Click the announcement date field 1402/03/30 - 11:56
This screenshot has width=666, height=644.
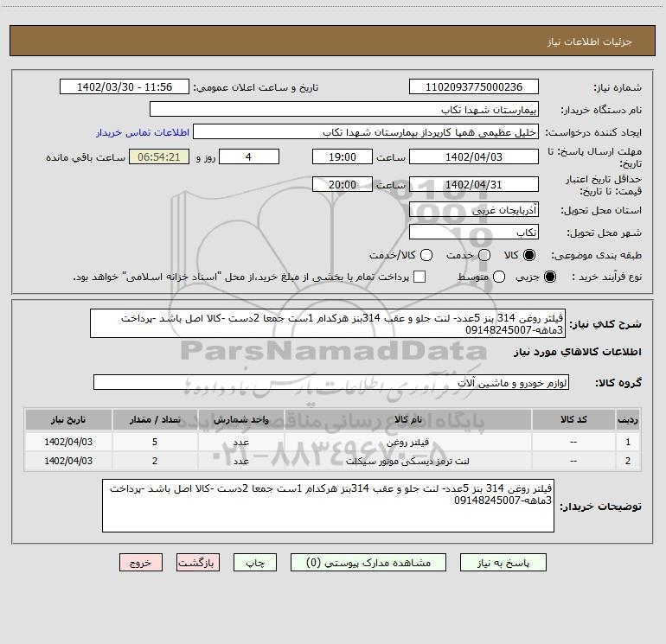[125, 87]
